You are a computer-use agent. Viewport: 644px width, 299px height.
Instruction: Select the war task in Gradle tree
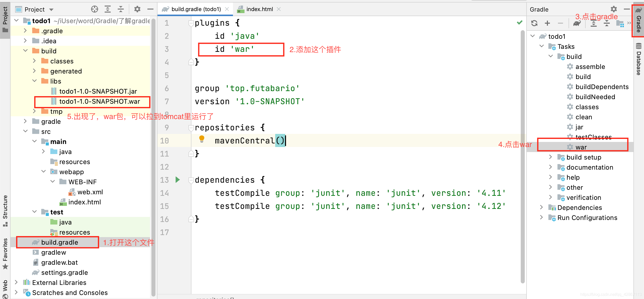(x=581, y=147)
